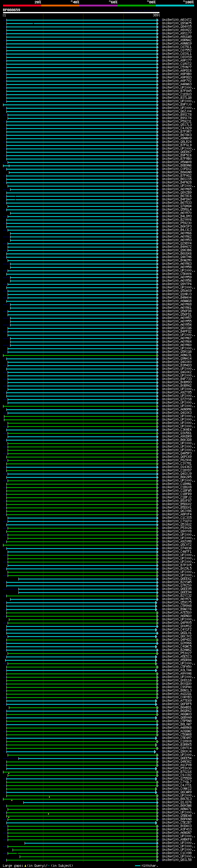Select hit label UniRef100_C1BGX8

coord(177,487)
